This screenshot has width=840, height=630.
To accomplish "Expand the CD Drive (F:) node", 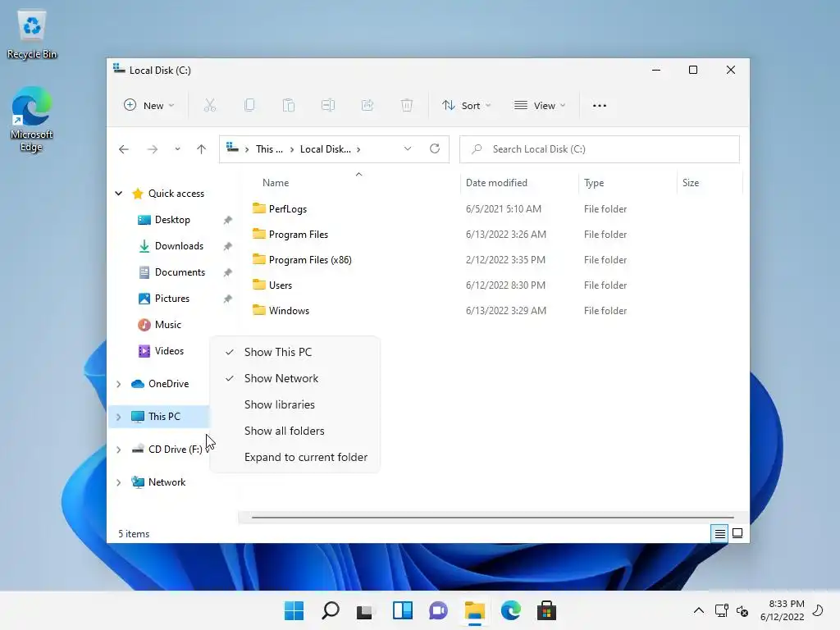I will pos(118,450).
